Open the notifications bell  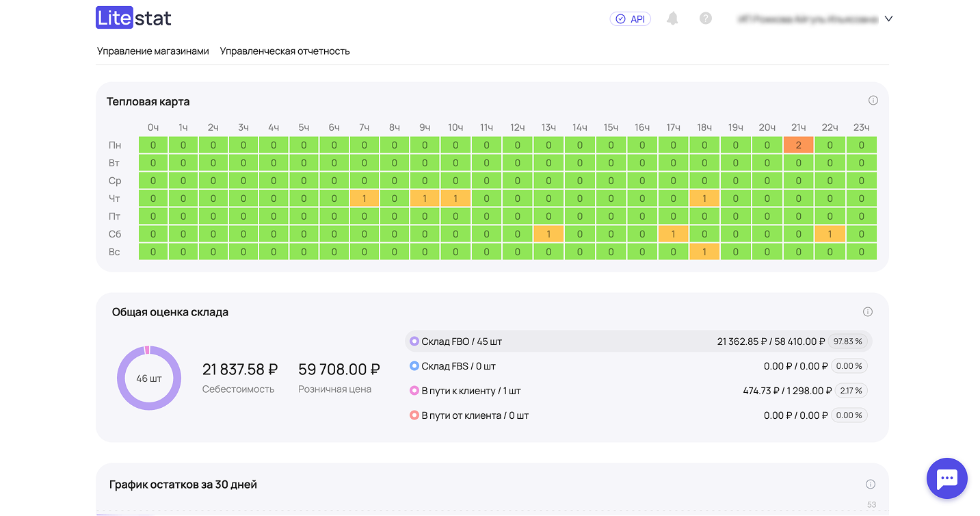(x=672, y=18)
